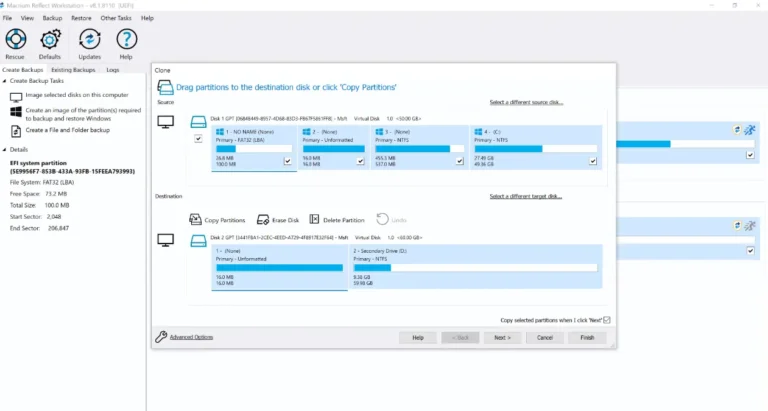Viewport: 768px width, 411px height.
Task: Click usage bar of Secondary Drive (D:)
Action: pos(475,267)
